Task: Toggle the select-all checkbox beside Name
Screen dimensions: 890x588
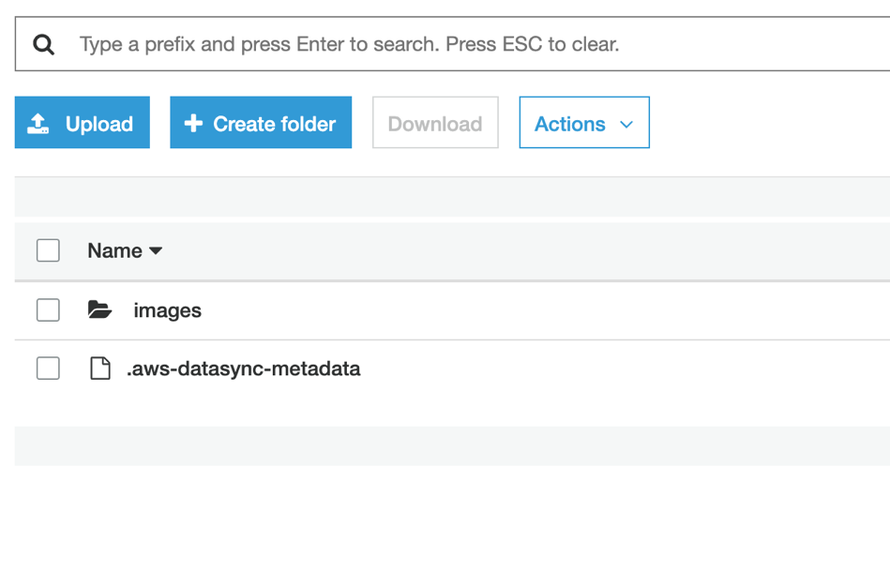Action: tap(48, 250)
